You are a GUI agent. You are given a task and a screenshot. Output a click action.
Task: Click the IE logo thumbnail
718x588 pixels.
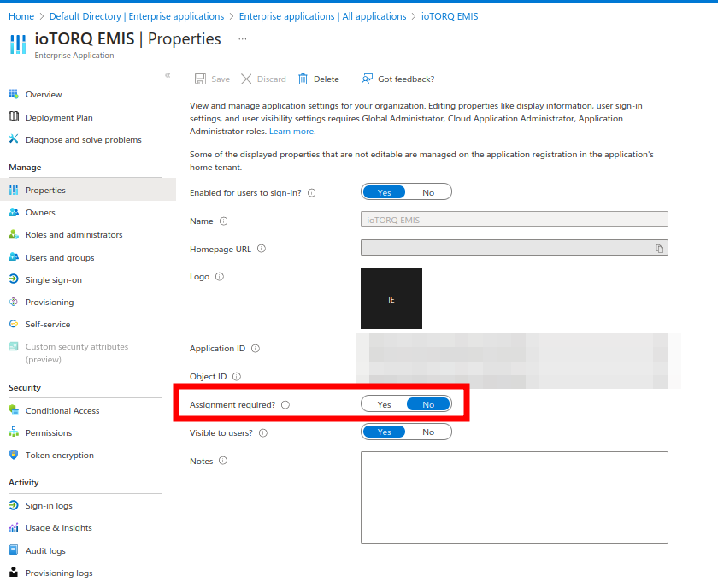coord(391,298)
